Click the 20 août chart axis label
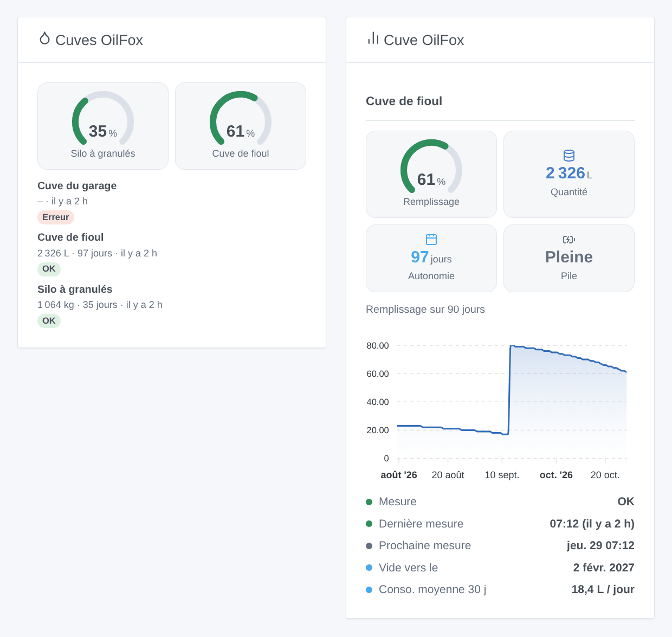 click(448, 475)
